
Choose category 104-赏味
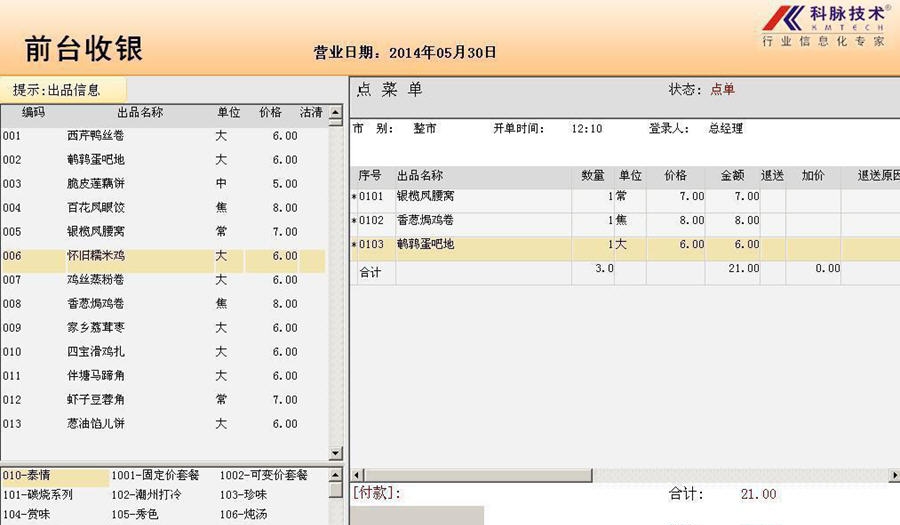(x=26, y=515)
